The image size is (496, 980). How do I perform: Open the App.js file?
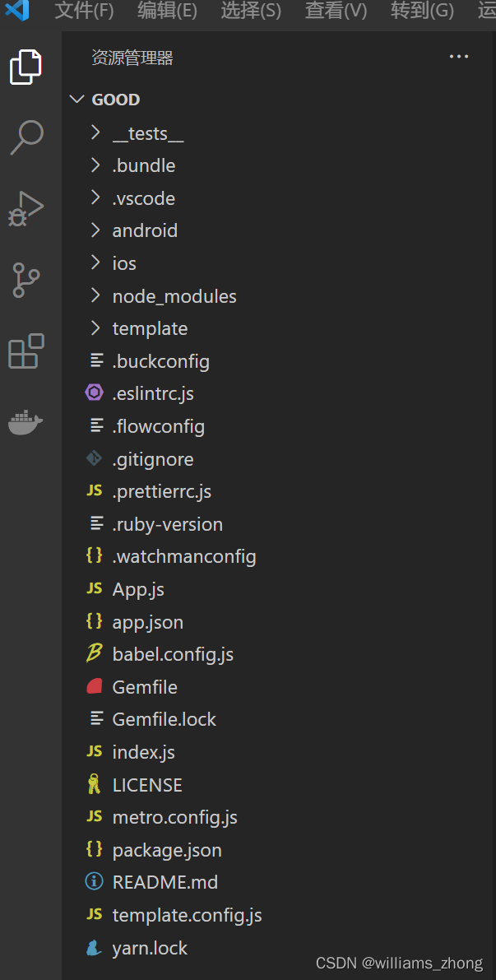(138, 589)
